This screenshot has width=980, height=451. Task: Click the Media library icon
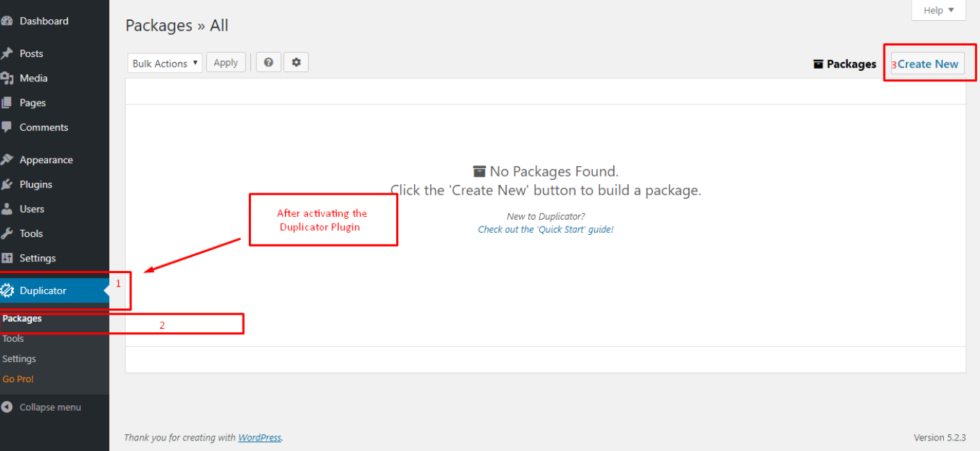(x=7, y=78)
